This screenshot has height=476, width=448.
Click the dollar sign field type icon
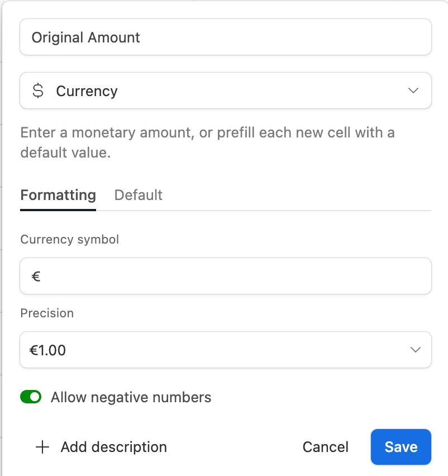pos(38,91)
